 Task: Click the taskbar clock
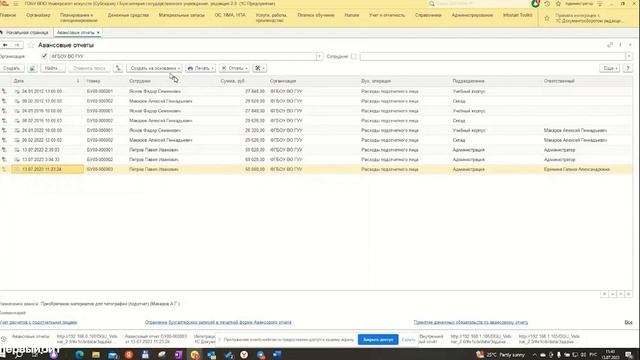(610, 354)
